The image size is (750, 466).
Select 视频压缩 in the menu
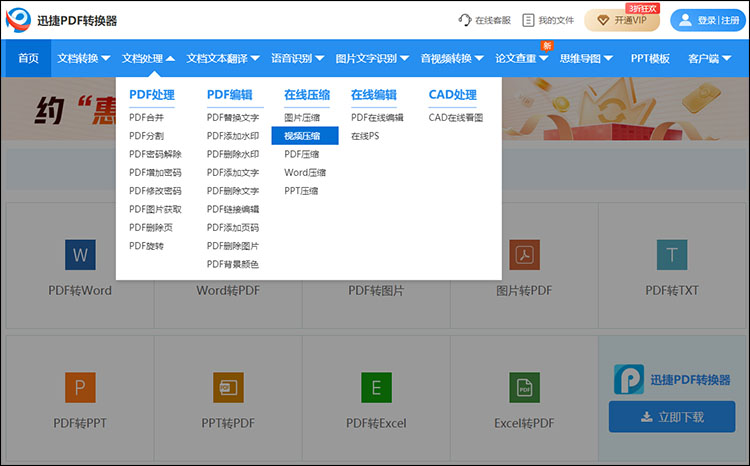(x=304, y=136)
